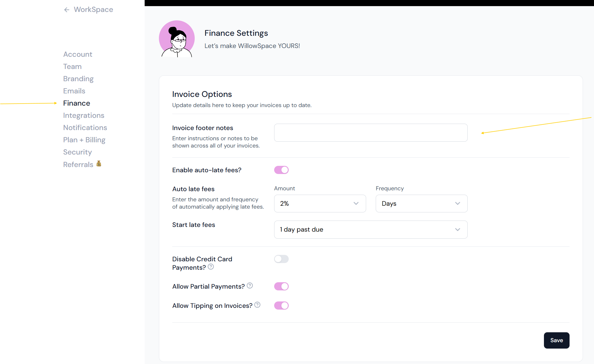Go to the Team settings
The image size is (594, 364).
click(72, 67)
